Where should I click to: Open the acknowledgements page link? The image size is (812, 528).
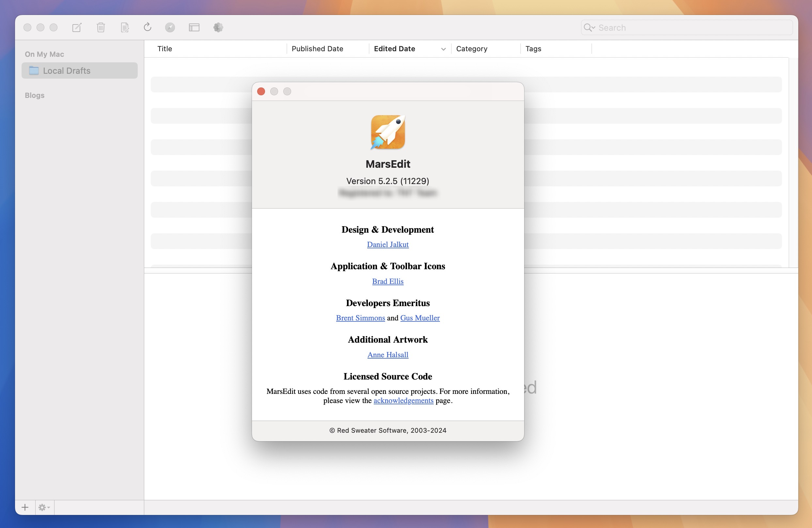coord(403,400)
